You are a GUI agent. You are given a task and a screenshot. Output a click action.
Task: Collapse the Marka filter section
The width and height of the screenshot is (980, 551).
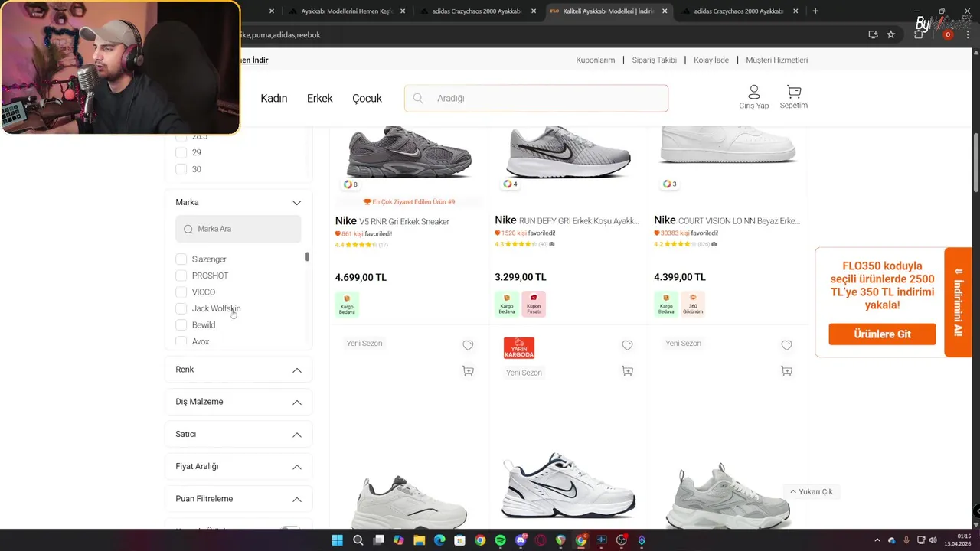coord(296,203)
